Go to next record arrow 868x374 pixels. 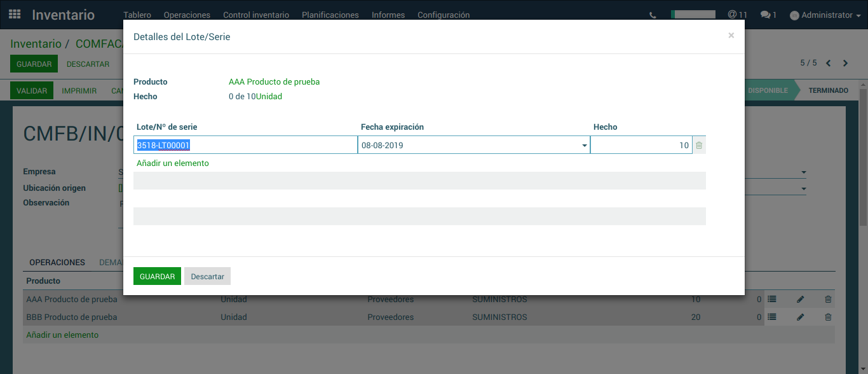(x=845, y=63)
